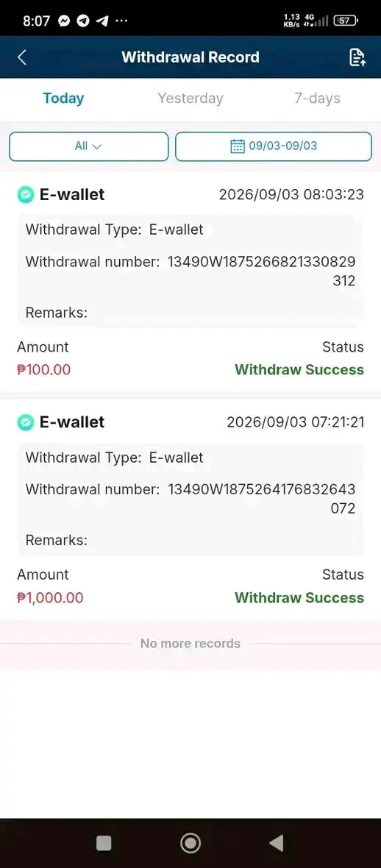Tap withdrawal number ending 312
Viewport: 381px width, 868px height.
[261, 271]
